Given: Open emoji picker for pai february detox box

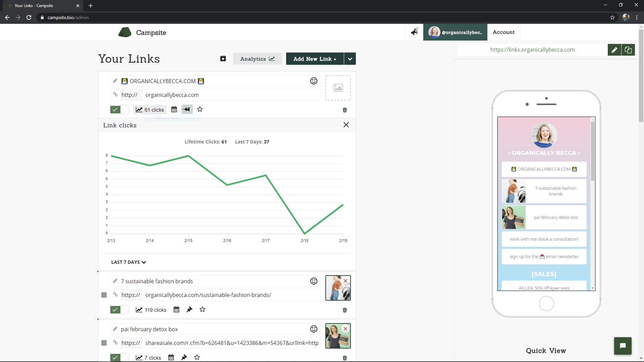Looking at the screenshot, I should 314,329.
